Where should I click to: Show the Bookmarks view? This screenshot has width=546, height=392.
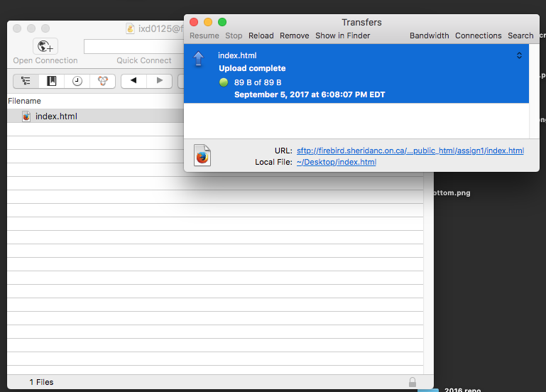(x=52, y=81)
